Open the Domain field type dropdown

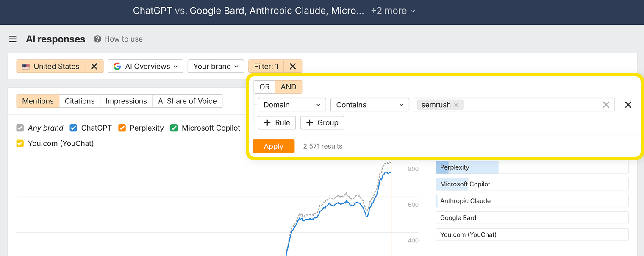click(291, 105)
